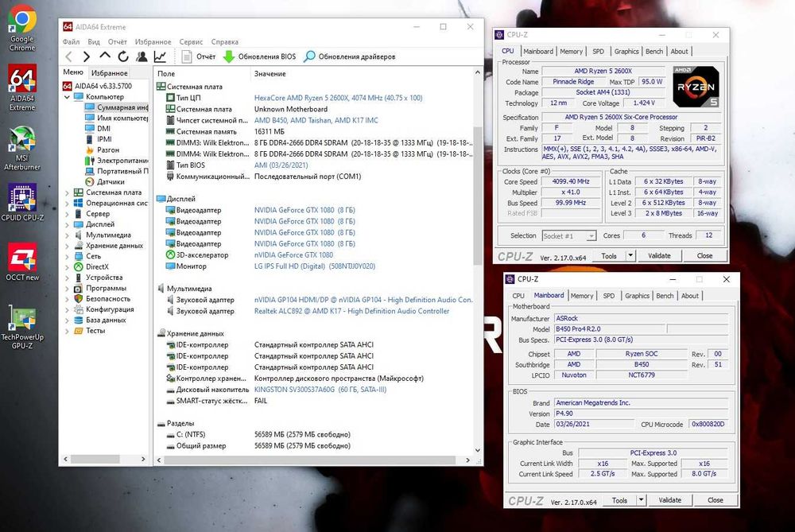The height and width of the screenshot is (532, 795).
Task: Select the DMI tree item
Action: pyautogui.click(x=98, y=129)
